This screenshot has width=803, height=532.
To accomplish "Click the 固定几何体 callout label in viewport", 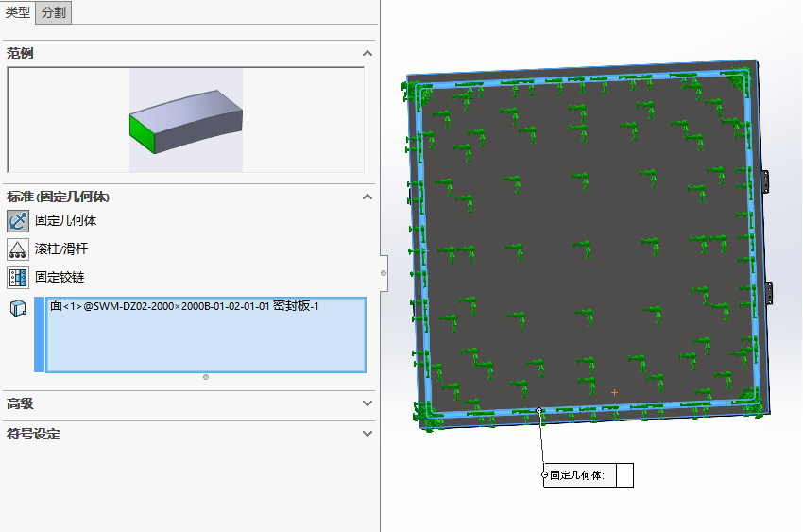I will pos(577,475).
